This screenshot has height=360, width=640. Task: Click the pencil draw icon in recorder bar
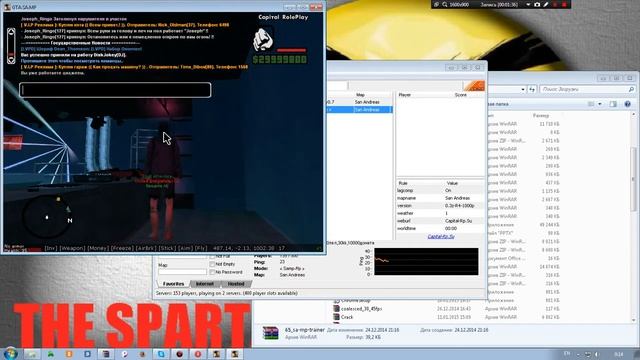546,4
